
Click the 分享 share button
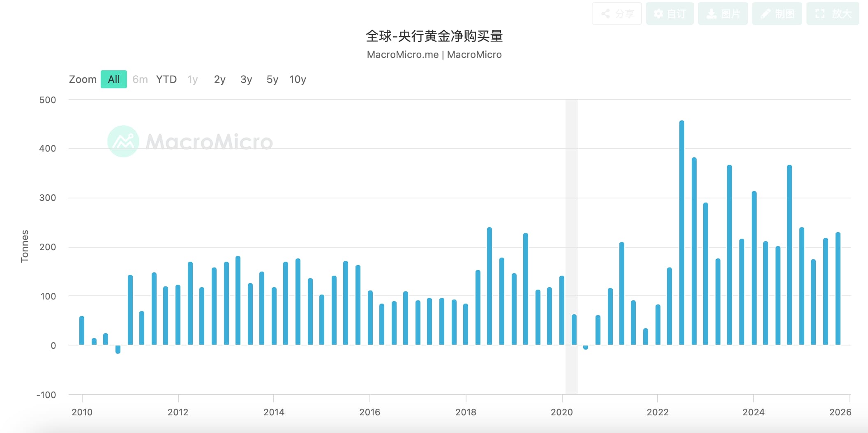point(616,14)
